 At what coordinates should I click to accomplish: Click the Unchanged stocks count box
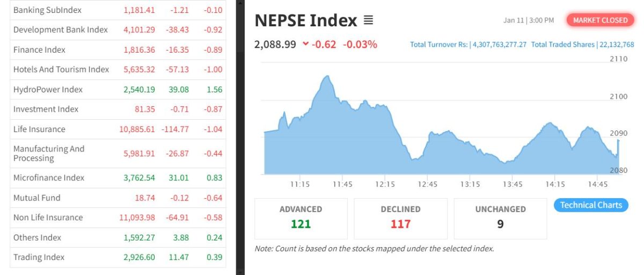pyautogui.click(x=500, y=218)
